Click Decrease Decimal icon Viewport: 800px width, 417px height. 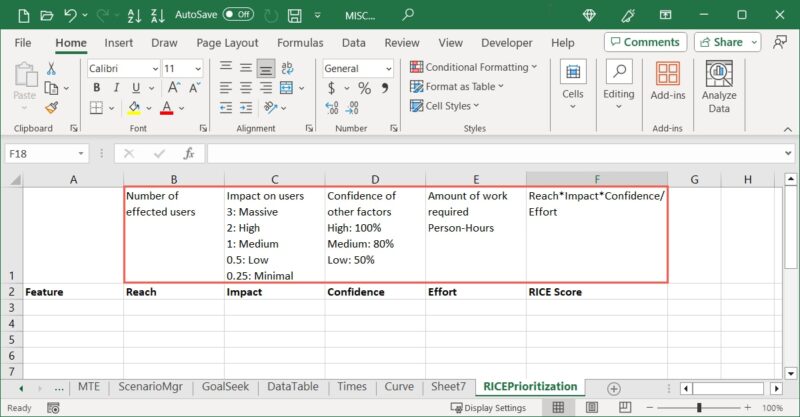point(353,108)
